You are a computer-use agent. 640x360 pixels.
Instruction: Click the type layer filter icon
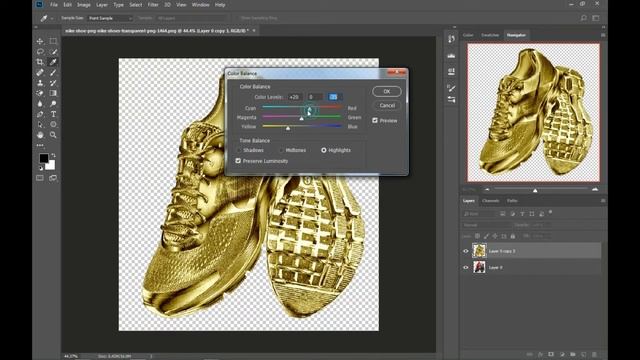(522, 213)
